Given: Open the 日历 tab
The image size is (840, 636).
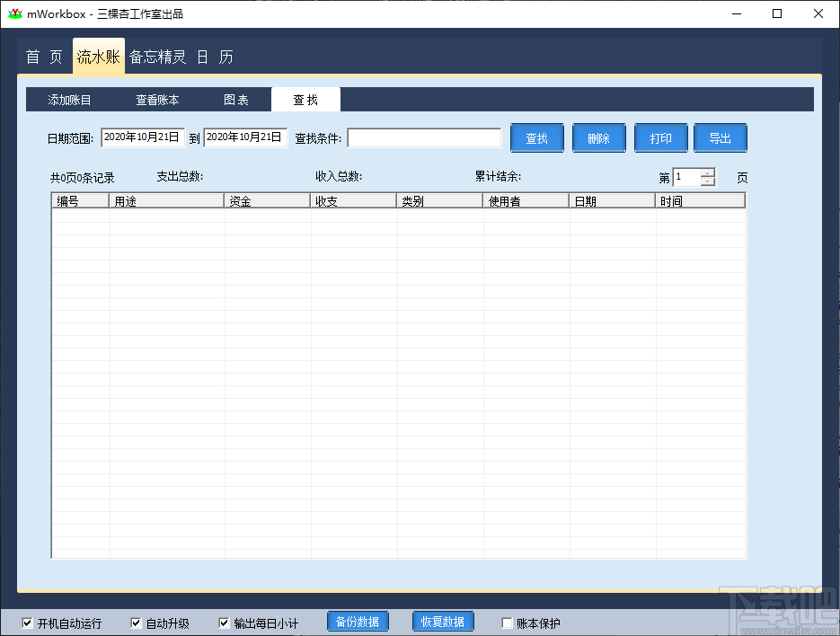Looking at the screenshot, I should click(x=216, y=56).
